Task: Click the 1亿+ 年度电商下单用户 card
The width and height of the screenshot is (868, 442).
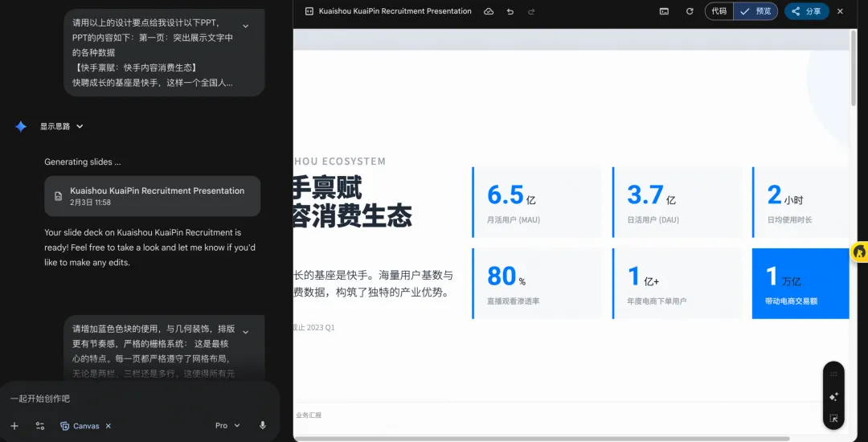Action: [x=677, y=283]
